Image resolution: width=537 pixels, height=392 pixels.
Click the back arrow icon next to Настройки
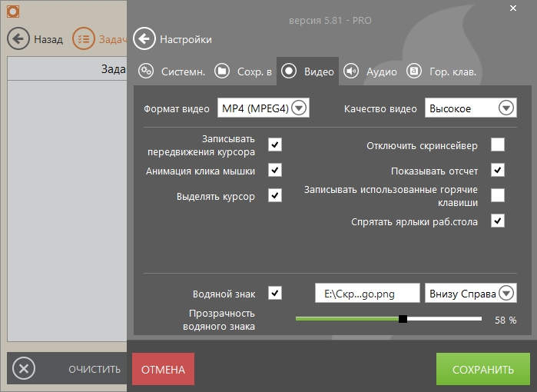click(144, 38)
